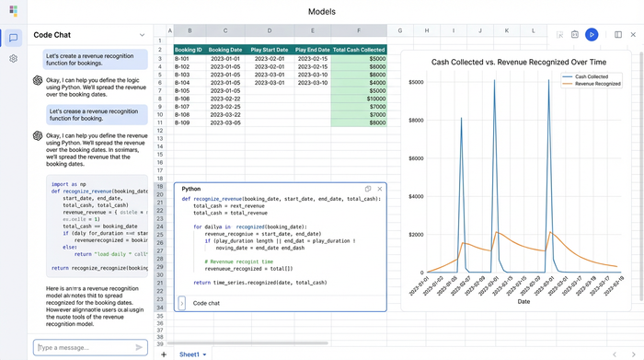This screenshot has width=644, height=360.
Task: Click the Total Cash Collected header cell
Action: tap(359, 50)
